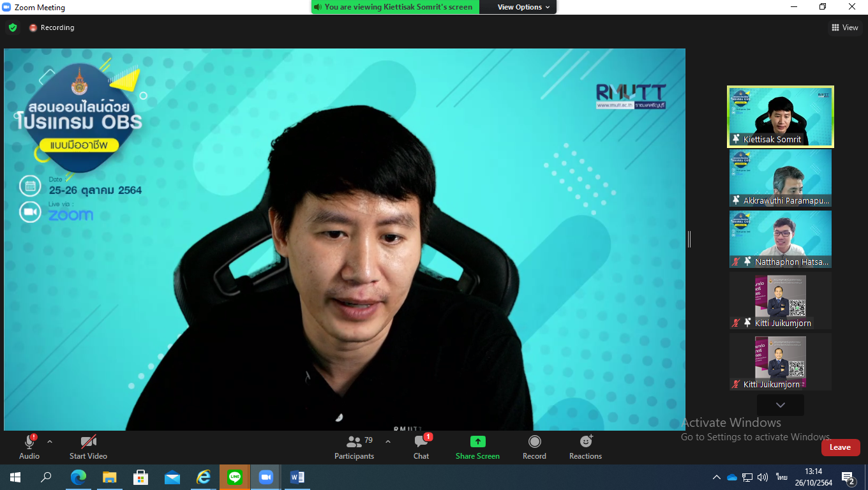This screenshot has height=490, width=868.
Task: Switch to LINE app in taskbar
Action: (234, 477)
